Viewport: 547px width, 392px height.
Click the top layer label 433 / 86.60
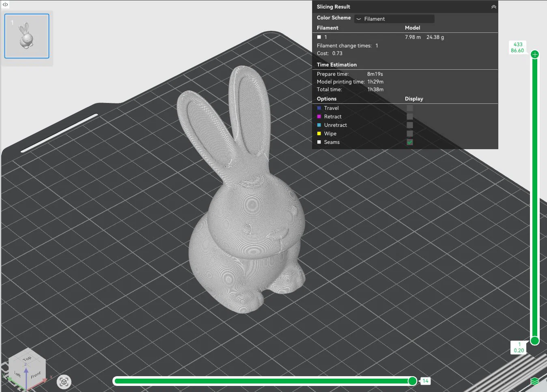(x=518, y=47)
